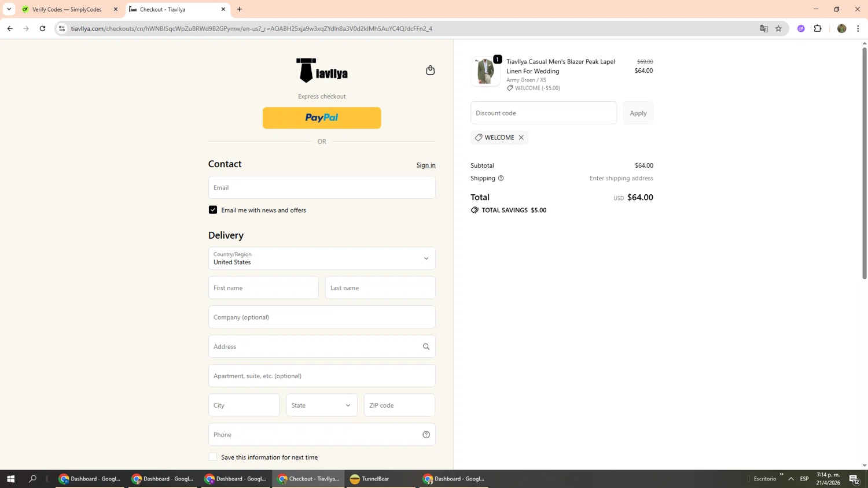The width and height of the screenshot is (868, 488).
Task: Remove the WELCOME discount code tag
Action: (521, 138)
